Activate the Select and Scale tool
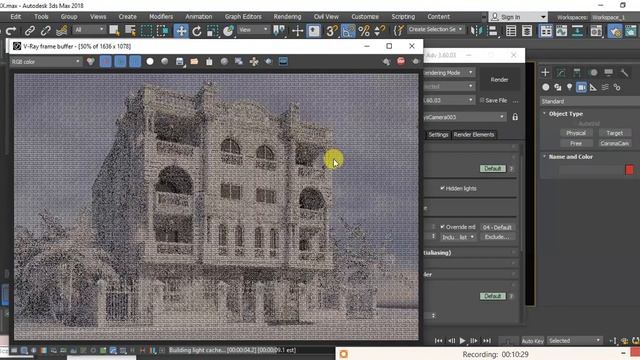The image size is (640, 360). coord(213,31)
